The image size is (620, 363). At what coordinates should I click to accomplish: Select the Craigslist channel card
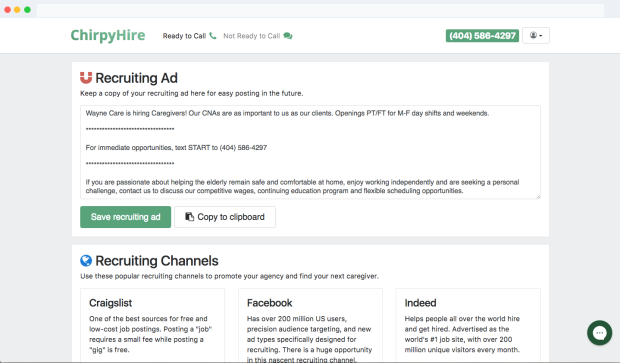152,325
